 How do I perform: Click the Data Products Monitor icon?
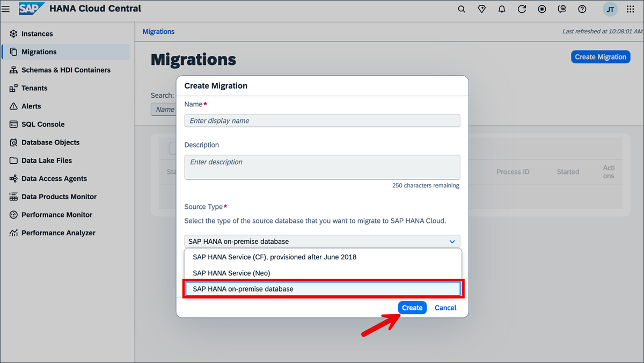click(13, 197)
